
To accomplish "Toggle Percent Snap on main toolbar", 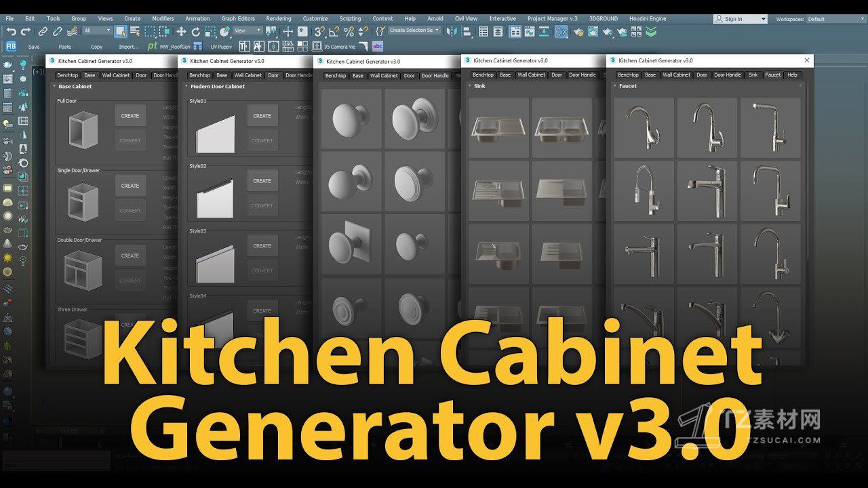I will pyautogui.click(x=349, y=31).
